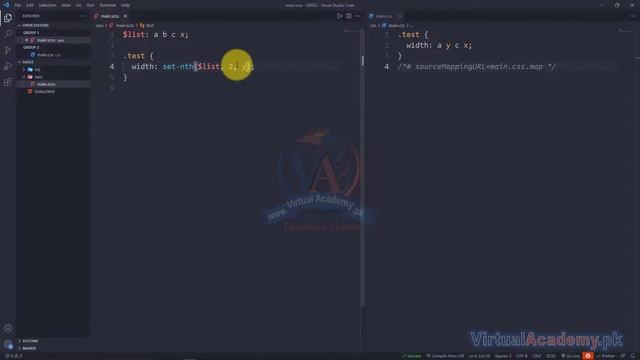Close main.scss entry in Open Editors
640x360 pixels.
click(x=27, y=40)
